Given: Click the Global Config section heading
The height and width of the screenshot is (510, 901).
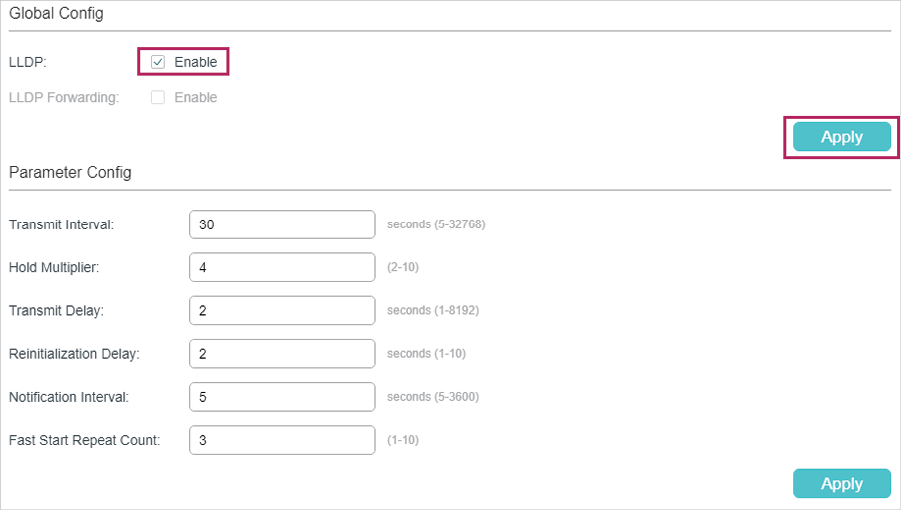Looking at the screenshot, I should pyautogui.click(x=56, y=14).
